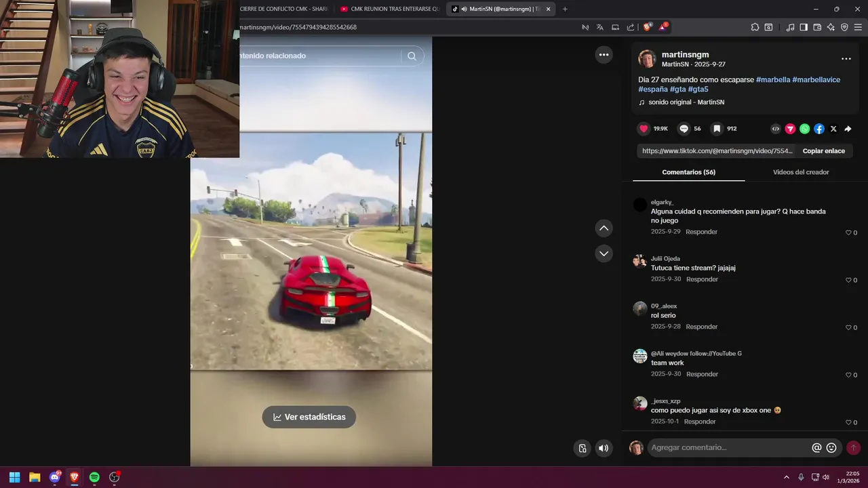Search related content with the magnifier icon

coord(412,56)
